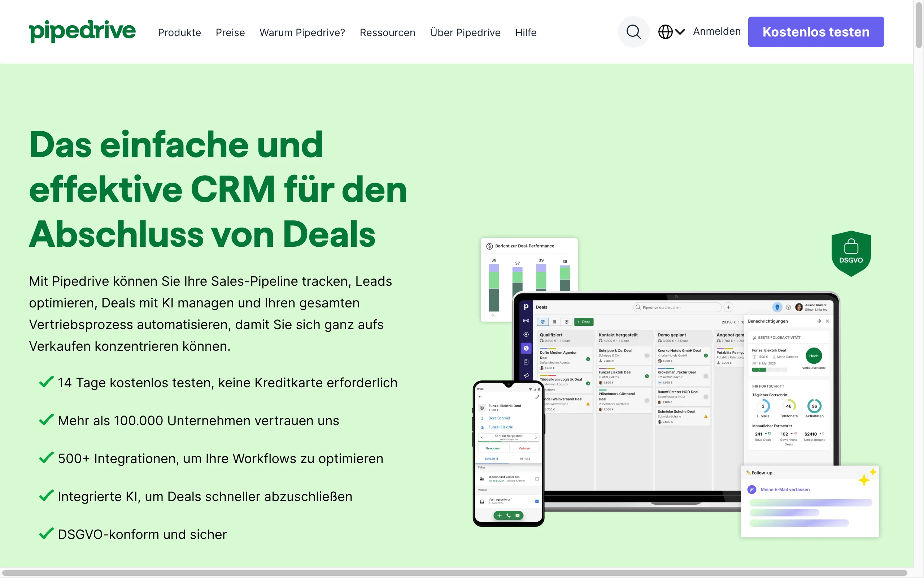The width and height of the screenshot is (924, 578).
Task: Tap the back arrow on the phone screen
Action: [480, 397]
